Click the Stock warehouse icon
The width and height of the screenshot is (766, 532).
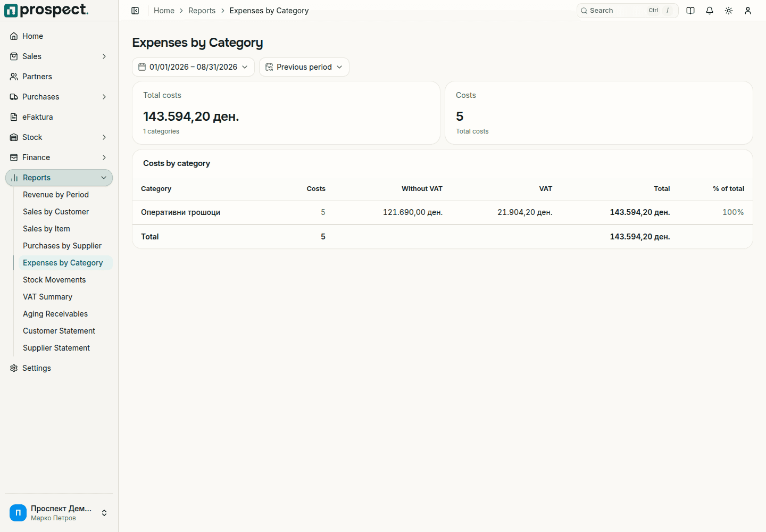coord(14,137)
